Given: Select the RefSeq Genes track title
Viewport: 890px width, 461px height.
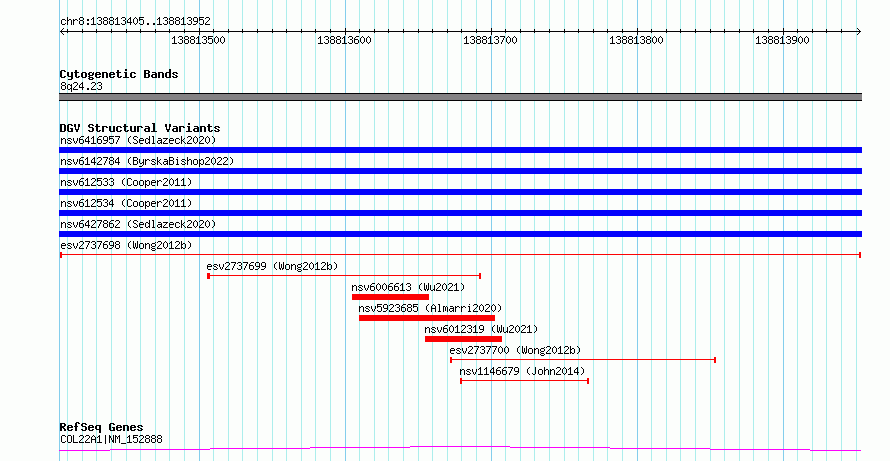Looking at the screenshot, I should pos(102,427).
